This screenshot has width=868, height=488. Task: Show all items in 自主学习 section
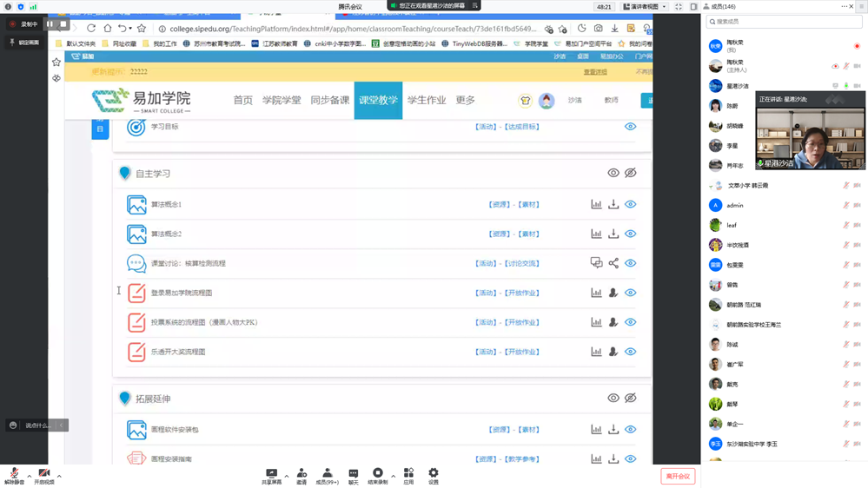[x=613, y=173]
